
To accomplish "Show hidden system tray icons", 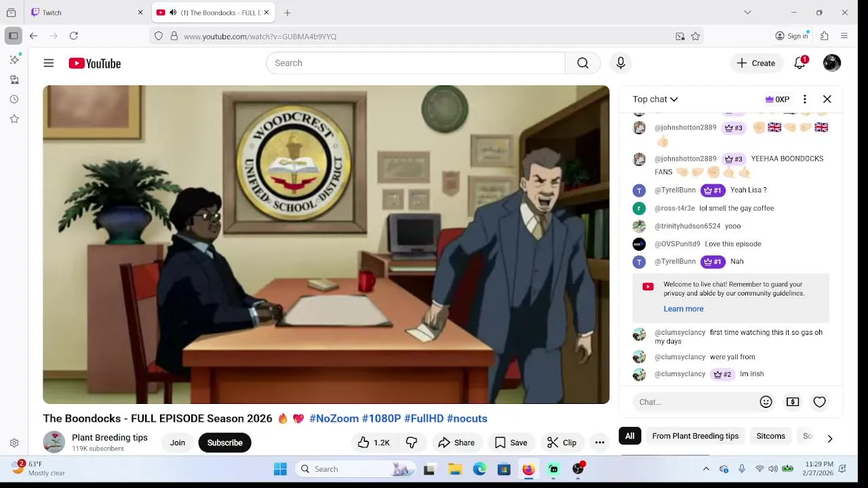I will coord(706,469).
